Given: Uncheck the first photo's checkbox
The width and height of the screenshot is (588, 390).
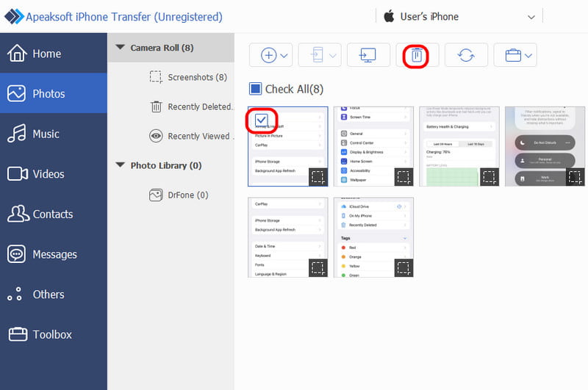Looking at the screenshot, I should (261, 120).
